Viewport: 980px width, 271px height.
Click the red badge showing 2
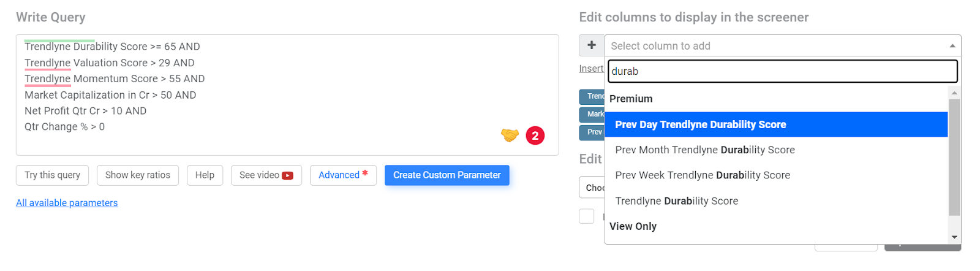[535, 135]
